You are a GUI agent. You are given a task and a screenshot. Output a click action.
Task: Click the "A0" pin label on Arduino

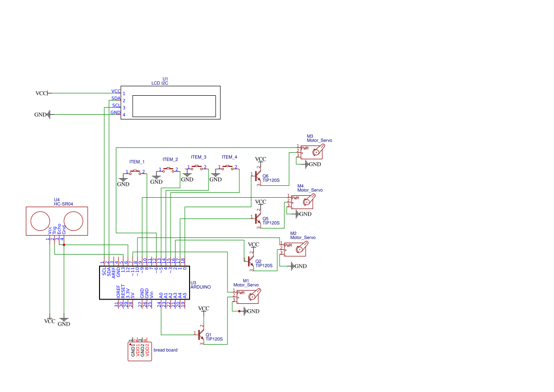[161, 295]
